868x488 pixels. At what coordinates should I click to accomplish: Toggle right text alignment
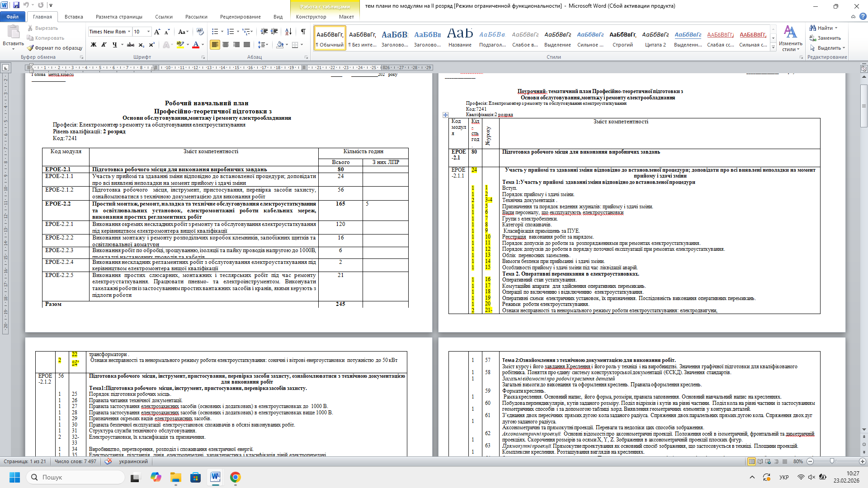click(236, 45)
